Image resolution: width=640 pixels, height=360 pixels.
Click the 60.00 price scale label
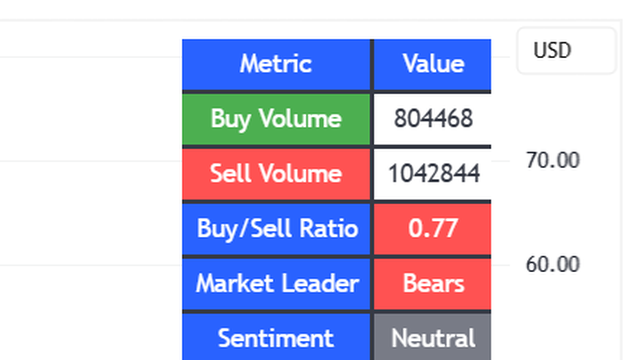(553, 264)
